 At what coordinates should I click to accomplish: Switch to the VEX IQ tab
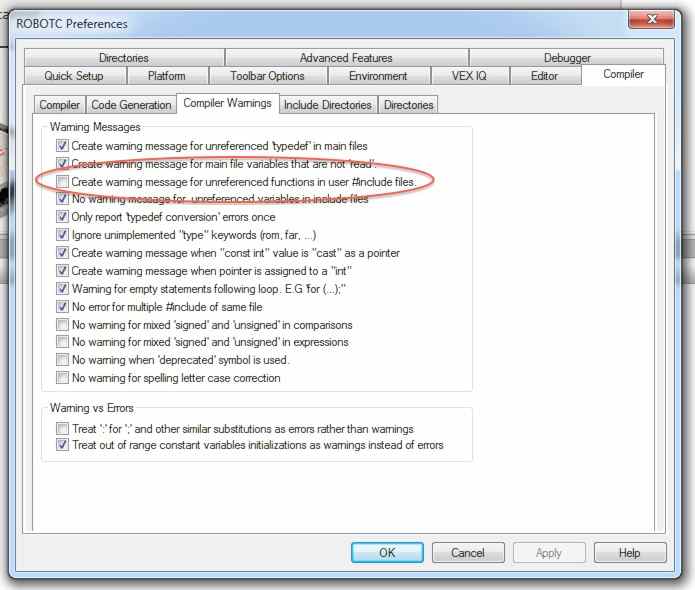pyautogui.click(x=469, y=76)
